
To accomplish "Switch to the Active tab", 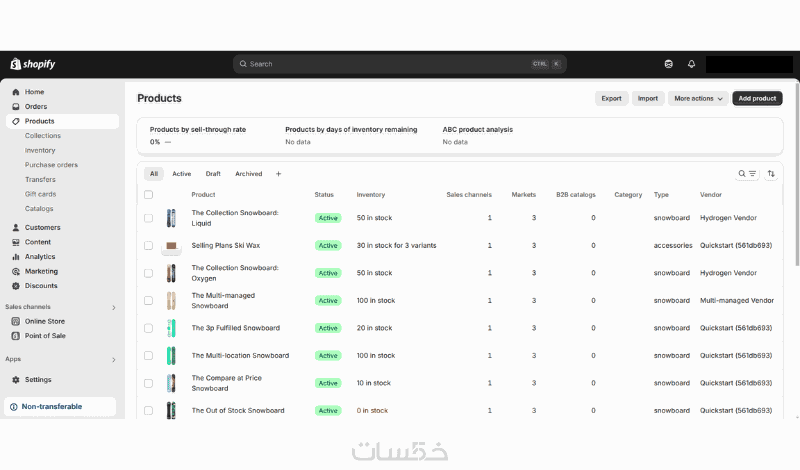I will pyautogui.click(x=182, y=174).
